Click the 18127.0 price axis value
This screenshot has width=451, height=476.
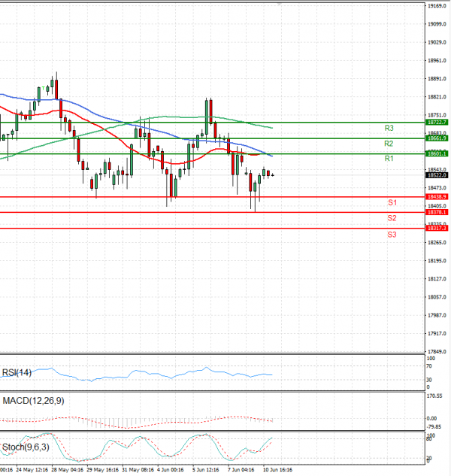[x=437, y=279]
